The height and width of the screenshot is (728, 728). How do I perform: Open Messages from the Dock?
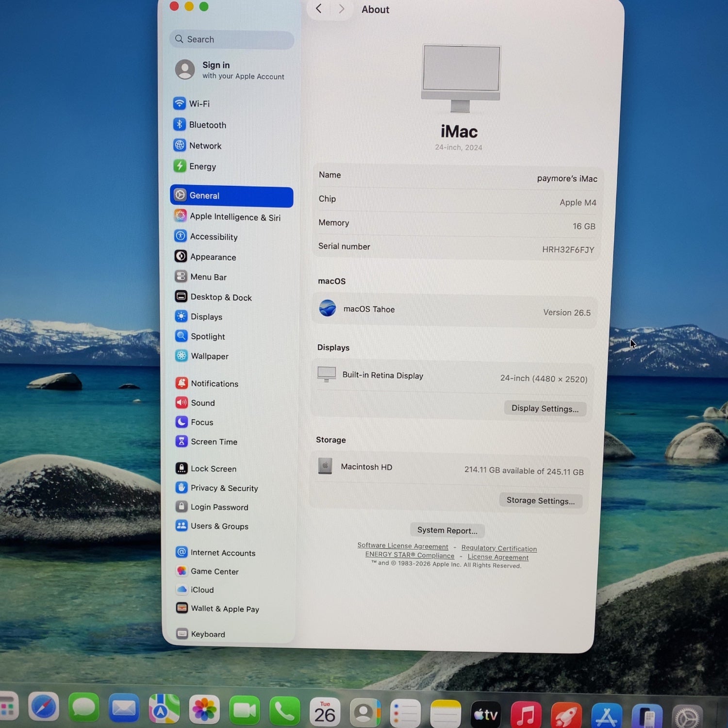coord(84,708)
